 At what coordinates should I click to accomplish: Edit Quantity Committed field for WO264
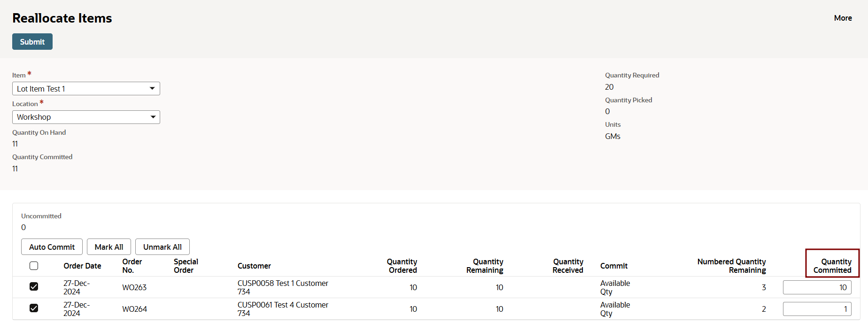pyautogui.click(x=817, y=309)
